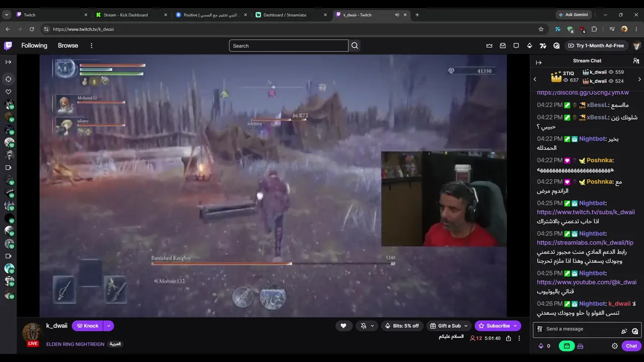Show next hype leaderboard in chat
The width and height of the screenshot is (644, 362).
point(639,79)
